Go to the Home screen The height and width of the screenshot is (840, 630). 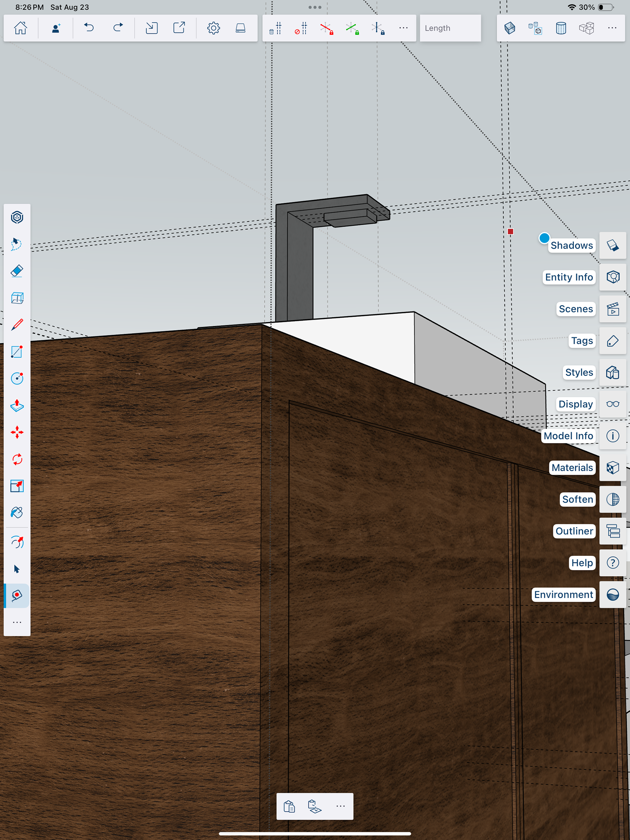point(20,28)
